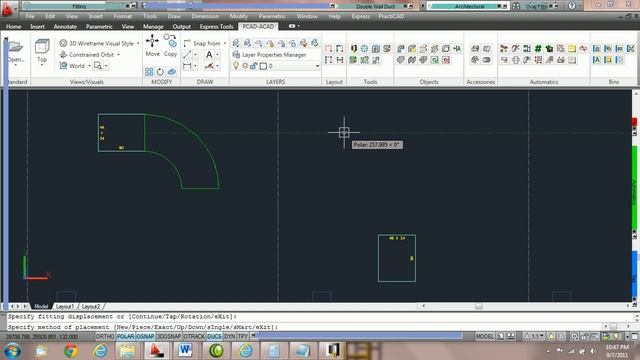Click the Windows Start button
This screenshot has width=640, height=360.
coord(12,351)
